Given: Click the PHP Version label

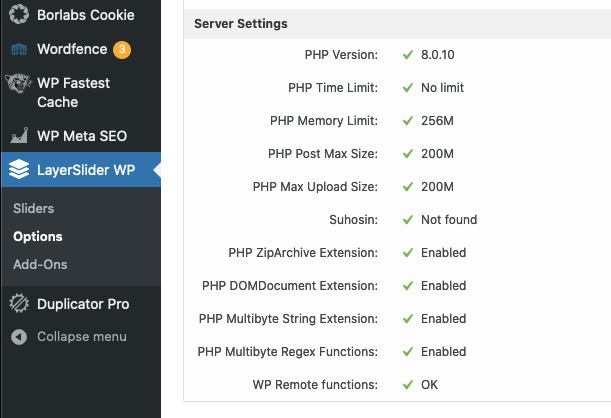Looking at the screenshot, I should 341,55.
